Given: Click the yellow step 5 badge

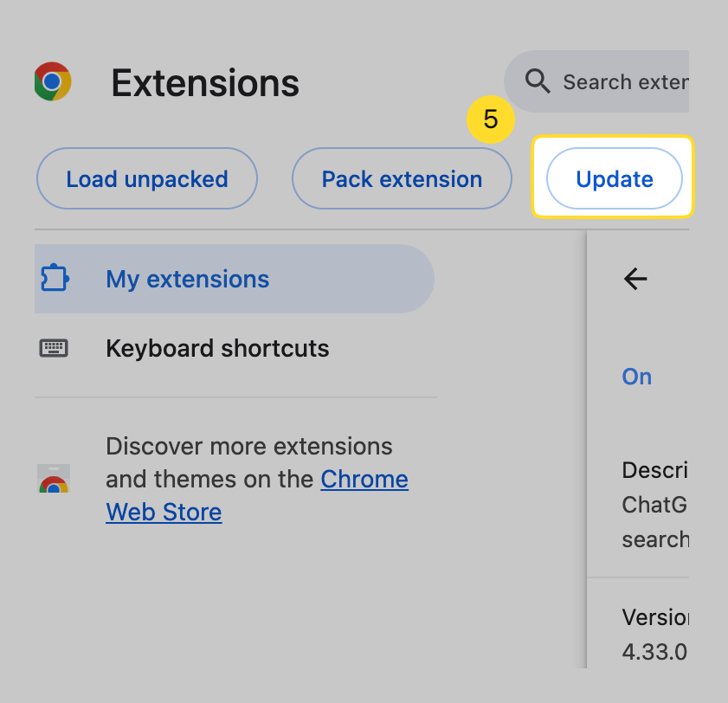Looking at the screenshot, I should [491, 119].
